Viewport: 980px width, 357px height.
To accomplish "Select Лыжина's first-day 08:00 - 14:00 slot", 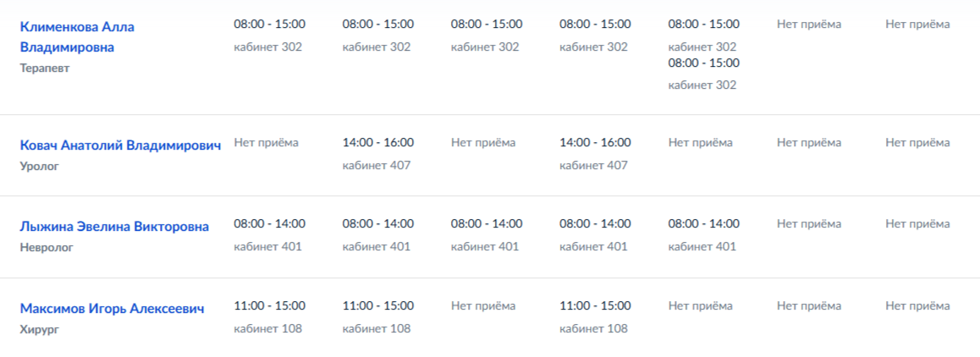I will (x=270, y=223).
